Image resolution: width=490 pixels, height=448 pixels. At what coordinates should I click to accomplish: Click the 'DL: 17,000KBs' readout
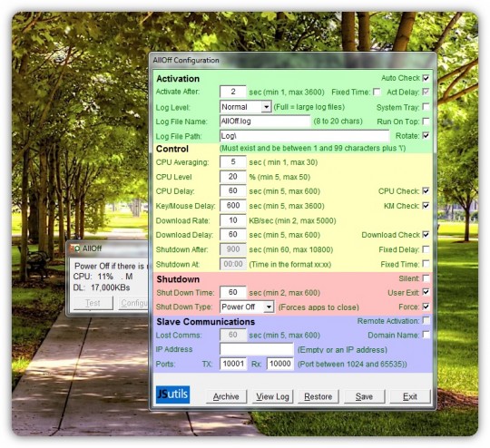[102, 287]
